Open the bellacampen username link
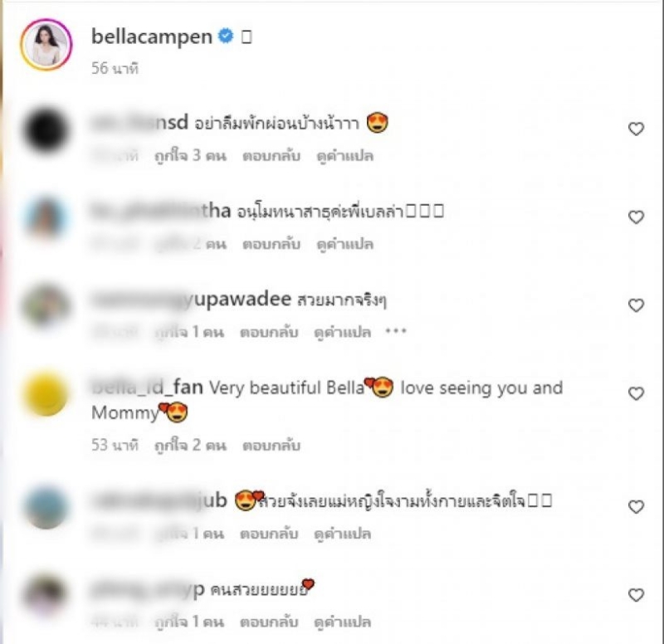 tap(152, 37)
